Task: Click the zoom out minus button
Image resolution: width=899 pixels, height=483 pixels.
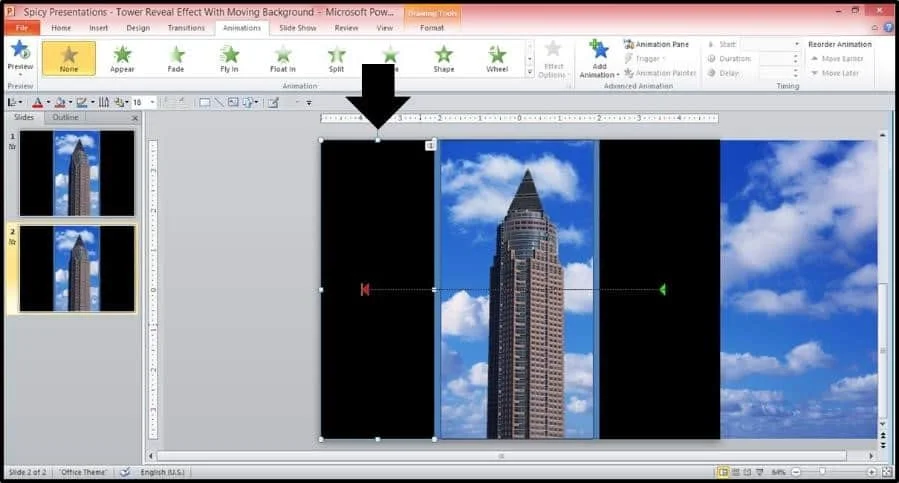Action: click(796, 472)
